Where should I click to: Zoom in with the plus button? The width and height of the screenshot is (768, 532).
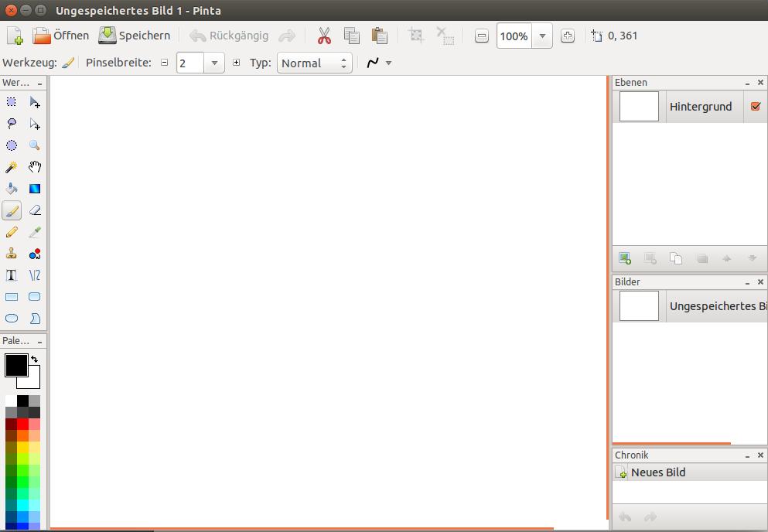tap(568, 36)
